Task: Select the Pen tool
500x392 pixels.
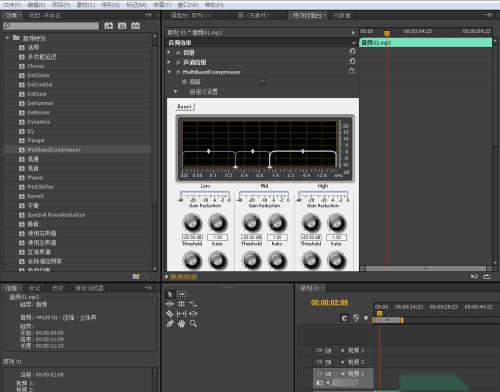Action: pos(170,323)
